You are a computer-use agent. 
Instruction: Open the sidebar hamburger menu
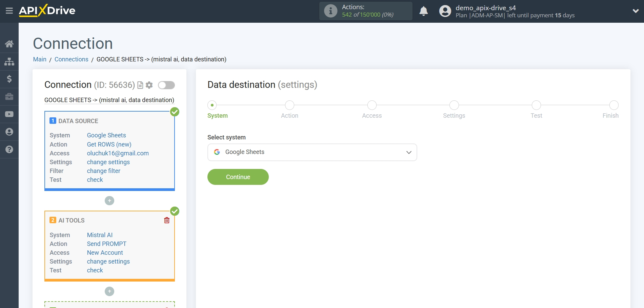9,11
